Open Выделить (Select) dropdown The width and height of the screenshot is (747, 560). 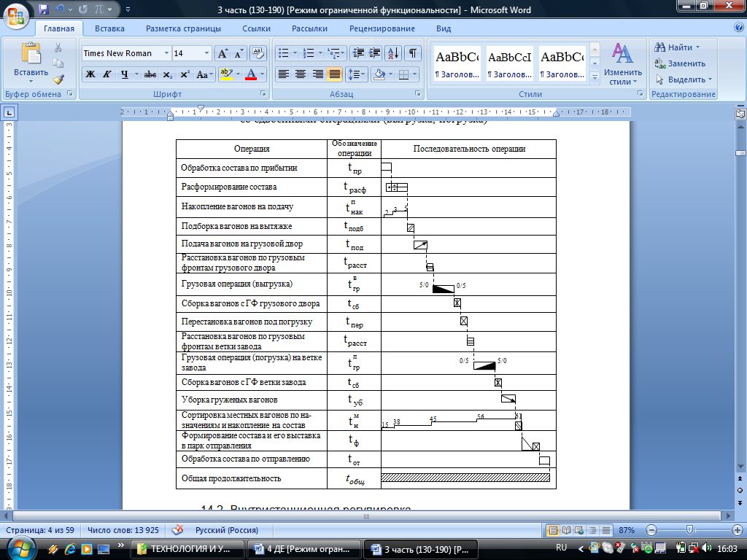tap(684, 79)
